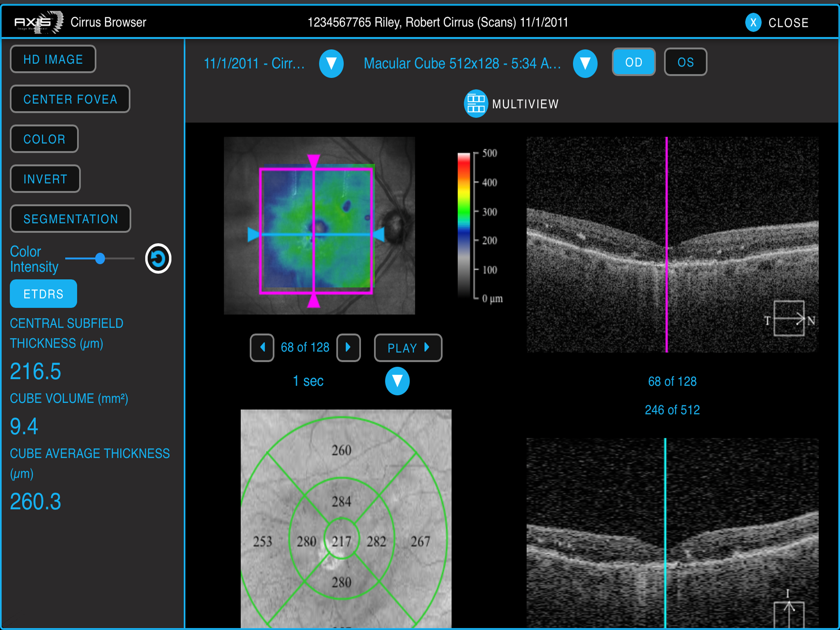Image resolution: width=840 pixels, height=630 pixels.
Task: Advance to next slice with right arrow
Action: pyautogui.click(x=348, y=347)
